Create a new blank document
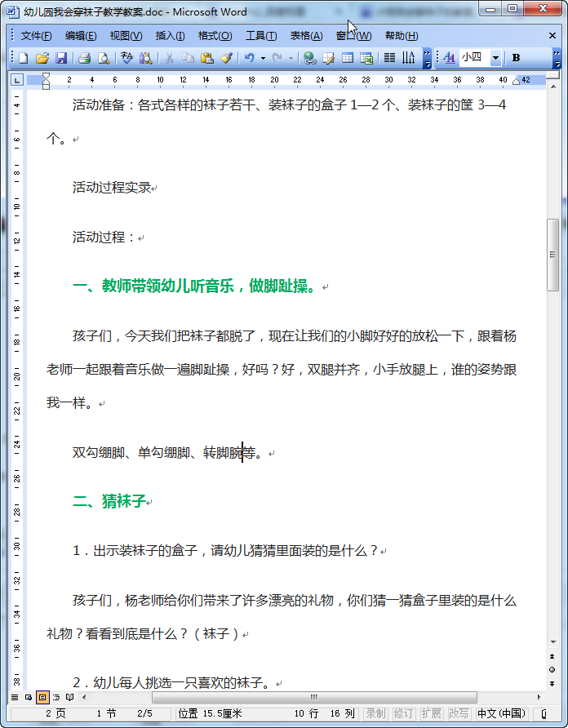Screen dimensions: 568x728 pos(23,58)
